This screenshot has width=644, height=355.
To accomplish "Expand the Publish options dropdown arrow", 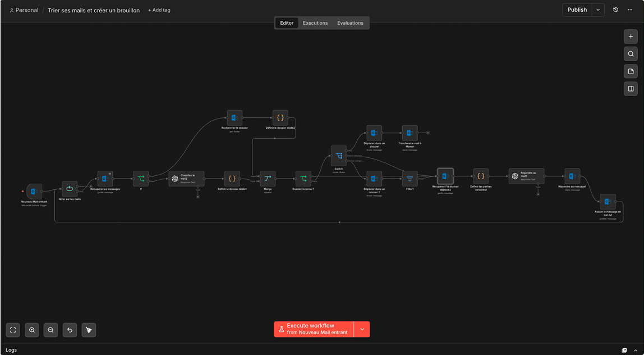I will click(598, 10).
